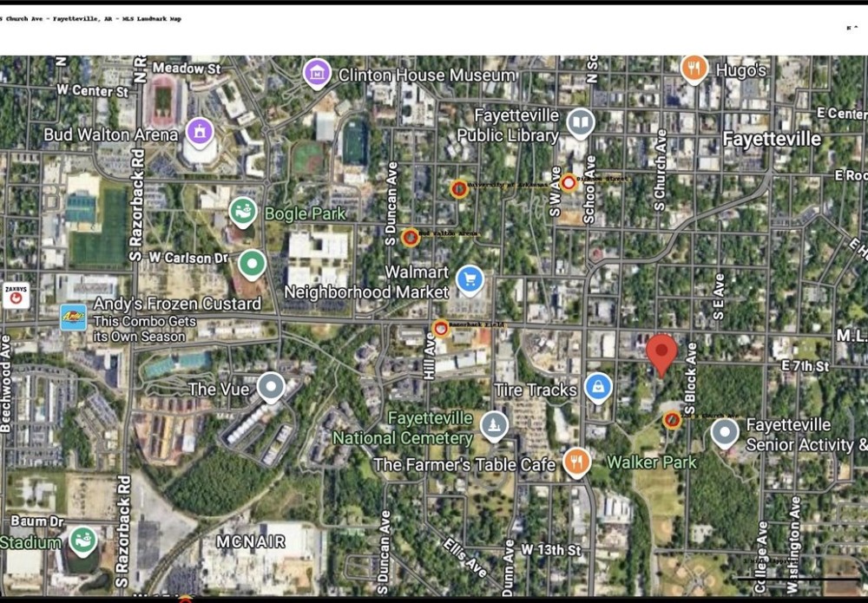Open The Vue gray location pin

[272, 387]
